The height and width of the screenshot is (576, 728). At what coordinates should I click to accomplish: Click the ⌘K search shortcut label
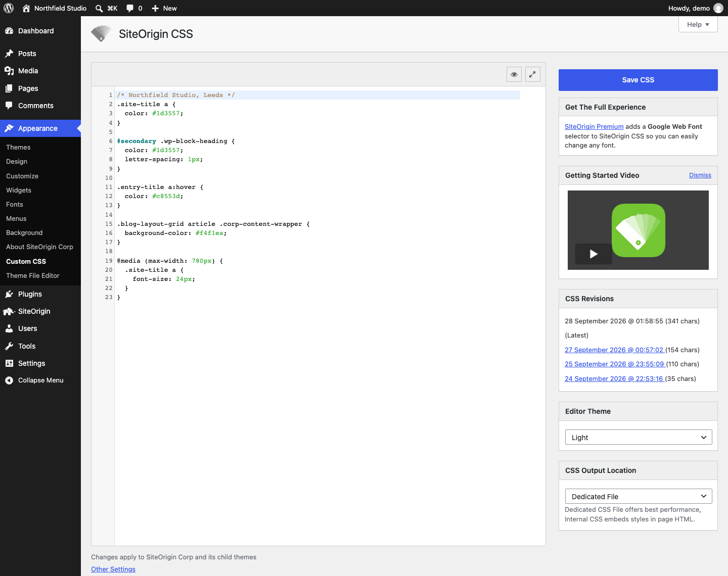(x=113, y=8)
